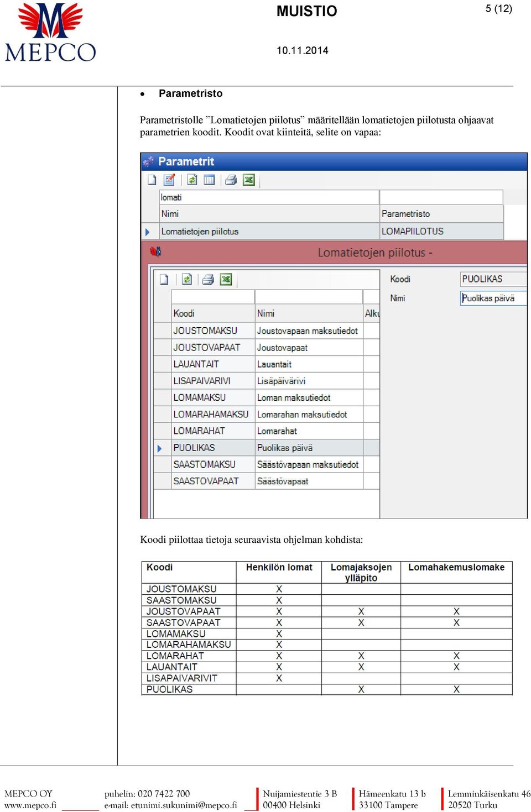This screenshot has width=531, height=812.
Task: Click Nimi field containing Puolikas päivä
Action: pos(493,298)
